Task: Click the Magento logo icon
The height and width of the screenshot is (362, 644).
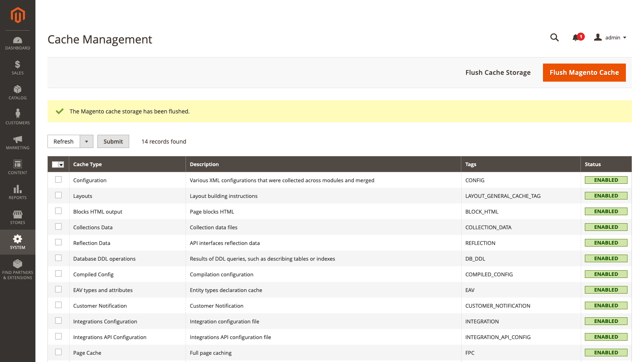Action: tap(18, 15)
